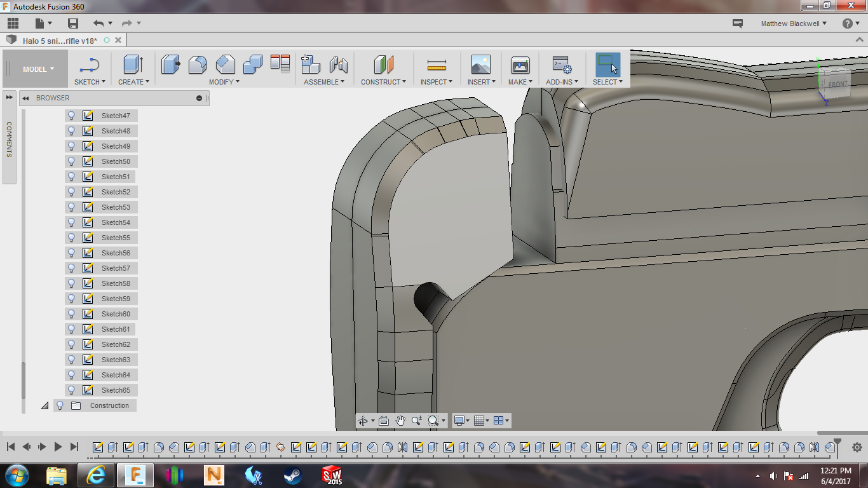Open the SELECT dropdown menu
The height and width of the screenshot is (488, 868).
[x=608, y=82]
